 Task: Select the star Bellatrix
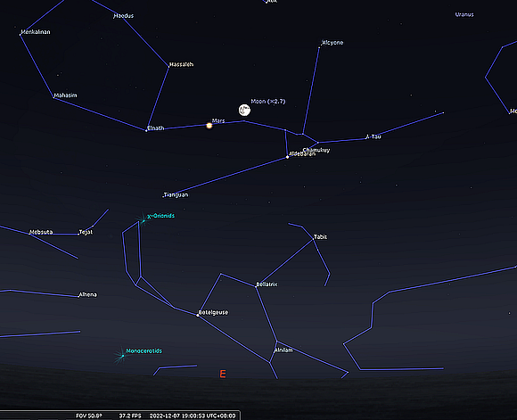256,286
